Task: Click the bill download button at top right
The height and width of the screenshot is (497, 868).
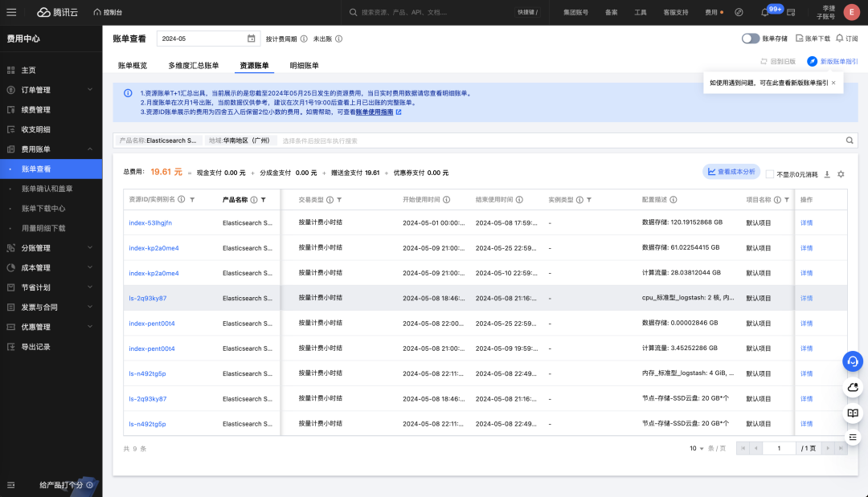Action: coord(813,39)
